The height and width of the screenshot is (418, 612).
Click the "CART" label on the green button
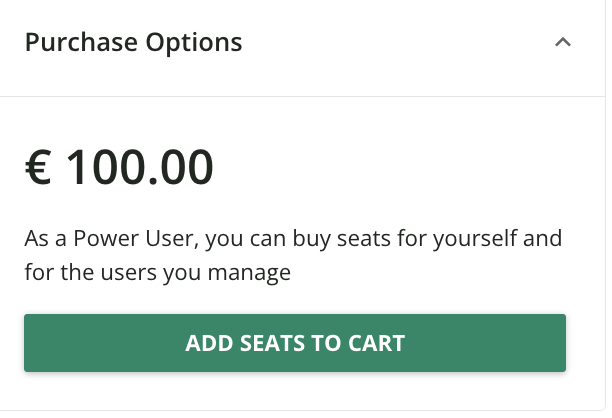(377, 343)
